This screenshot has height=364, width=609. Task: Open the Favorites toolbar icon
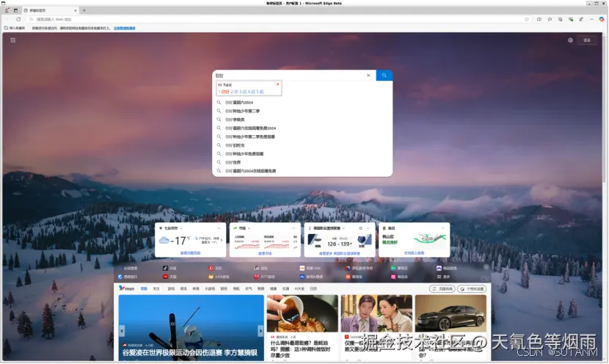pos(550,19)
